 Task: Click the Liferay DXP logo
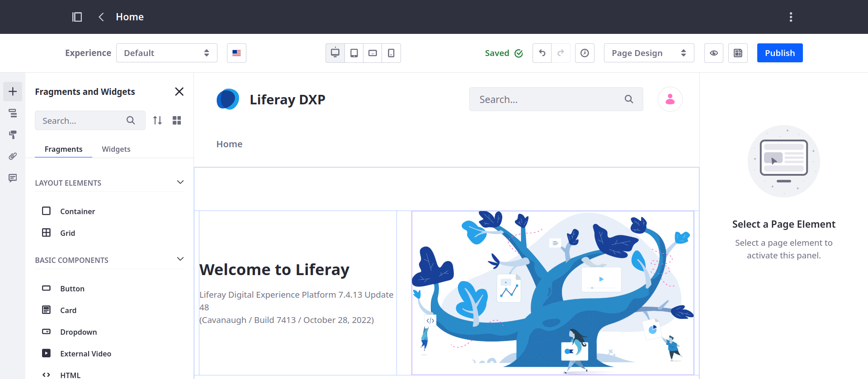click(x=228, y=99)
